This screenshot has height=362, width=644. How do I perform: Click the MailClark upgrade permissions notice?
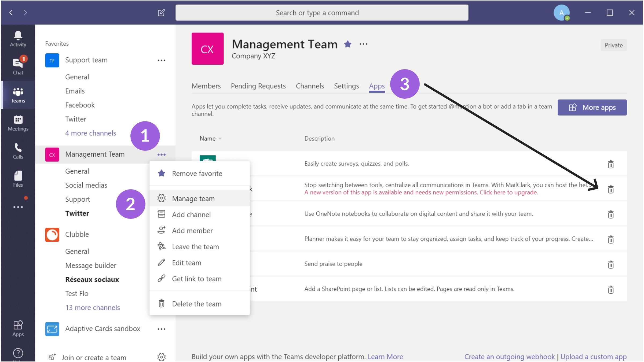pyautogui.click(x=421, y=192)
